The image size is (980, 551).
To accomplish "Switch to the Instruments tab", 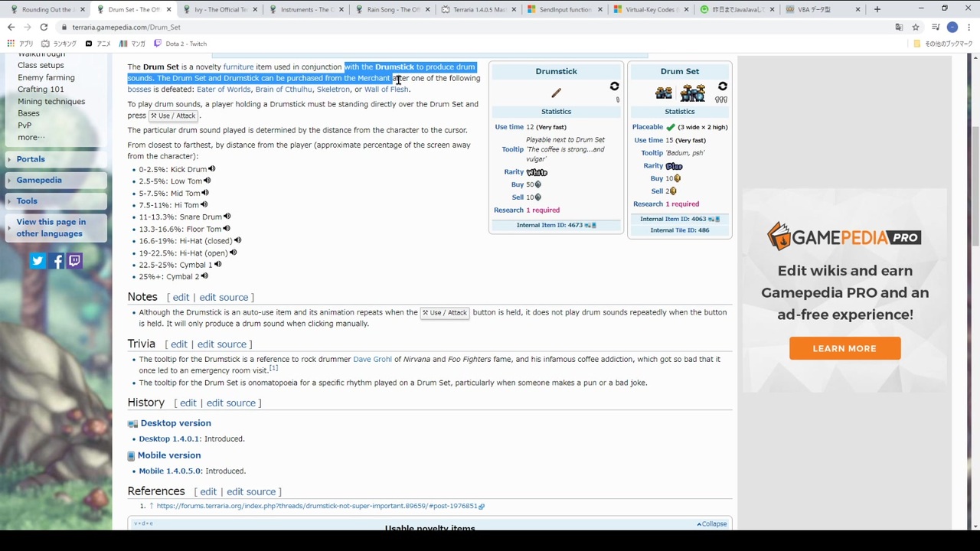I will click(306, 9).
